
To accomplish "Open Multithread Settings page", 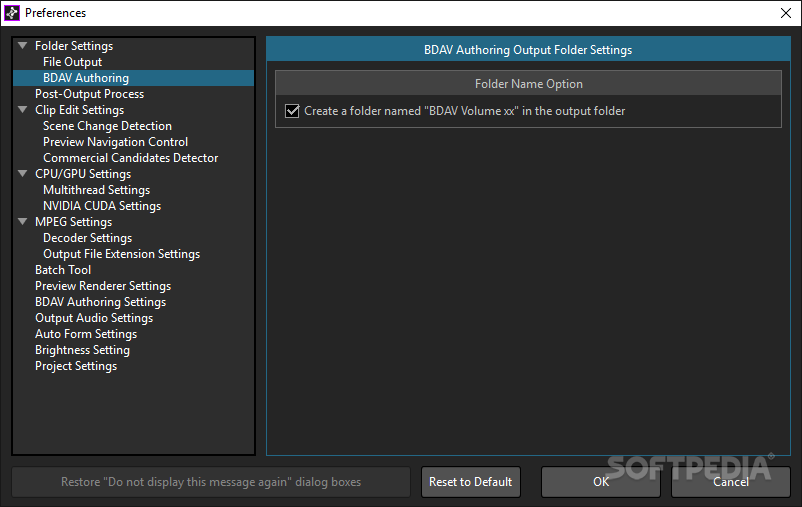I will point(97,190).
